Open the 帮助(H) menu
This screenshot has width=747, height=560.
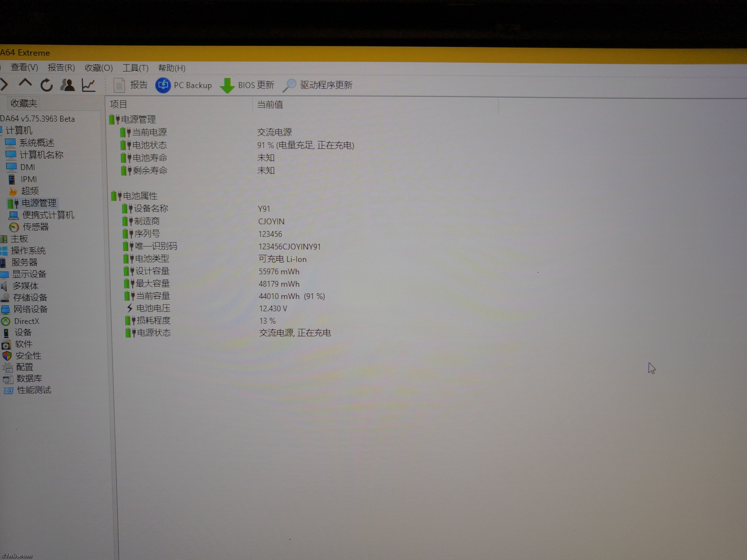(172, 68)
